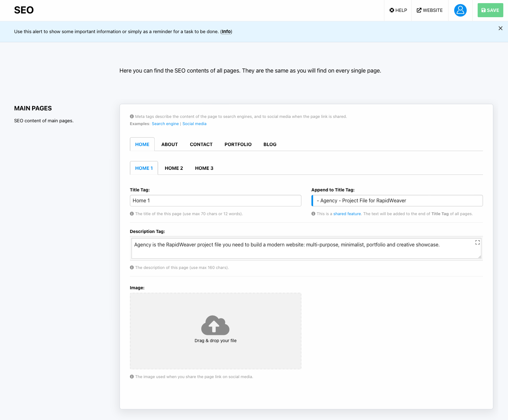Open the Search engine example link
The width and height of the screenshot is (508, 420).
165,124
